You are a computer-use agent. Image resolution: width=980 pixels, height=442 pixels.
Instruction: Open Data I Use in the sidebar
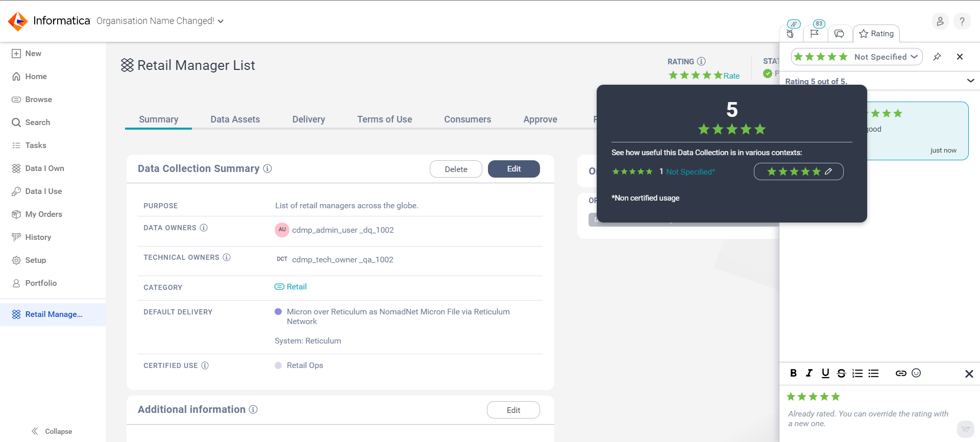click(x=37, y=191)
